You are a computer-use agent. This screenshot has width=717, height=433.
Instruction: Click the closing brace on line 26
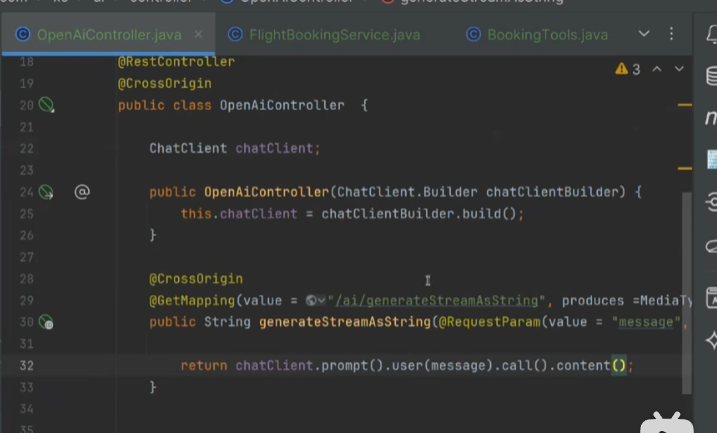click(x=153, y=235)
